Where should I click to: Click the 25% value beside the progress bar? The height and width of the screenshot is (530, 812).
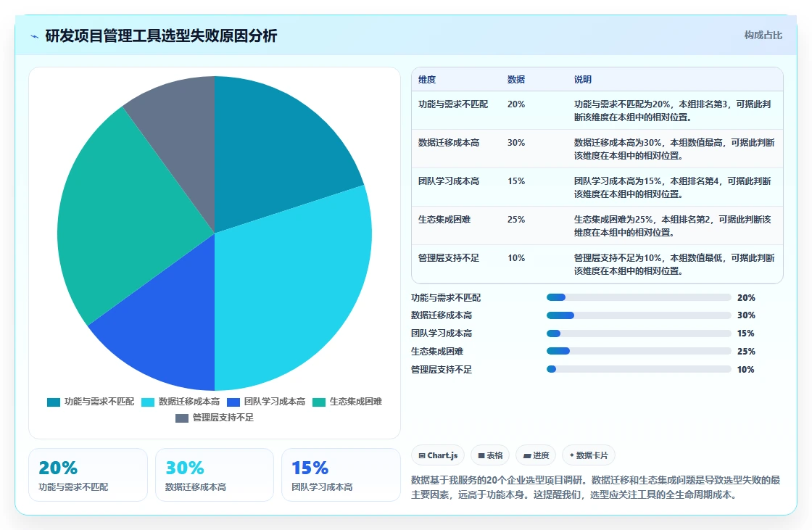point(746,351)
